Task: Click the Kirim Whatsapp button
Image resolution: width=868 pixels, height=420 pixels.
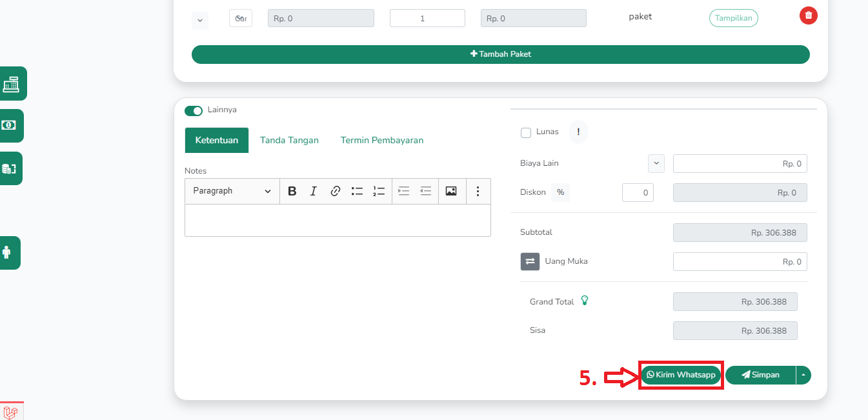Action: [x=681, y=375]
